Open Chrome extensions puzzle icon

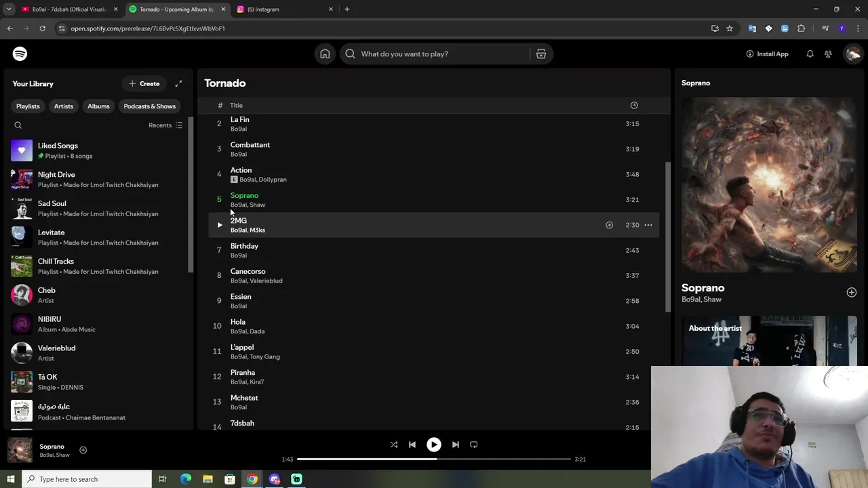tap(802, 28)
